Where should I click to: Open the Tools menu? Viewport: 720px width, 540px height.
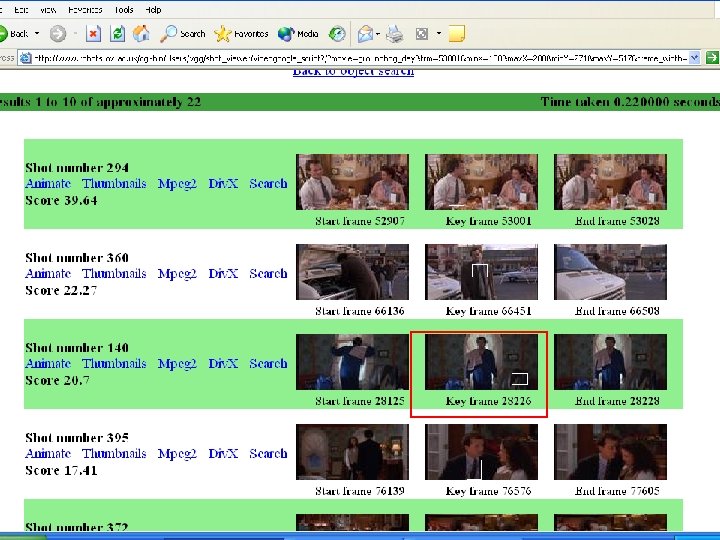pos(124,10)
